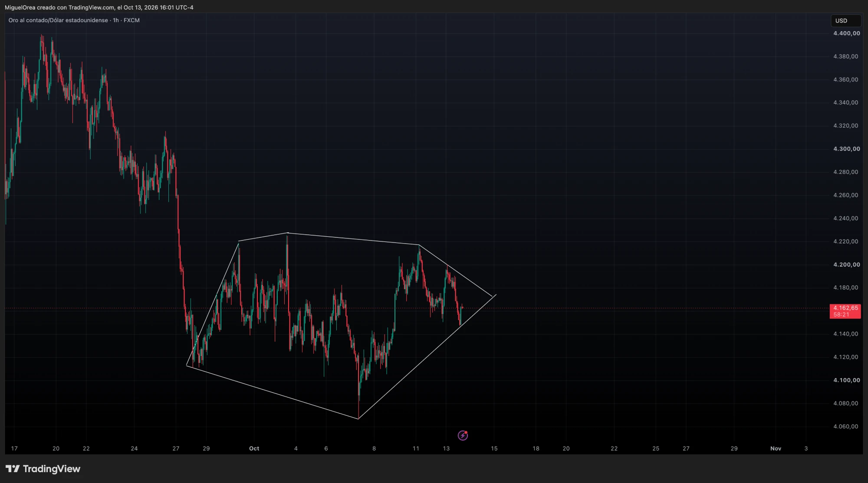Click the 4.200,00 price axis label
868x483 pixels.
846,264
